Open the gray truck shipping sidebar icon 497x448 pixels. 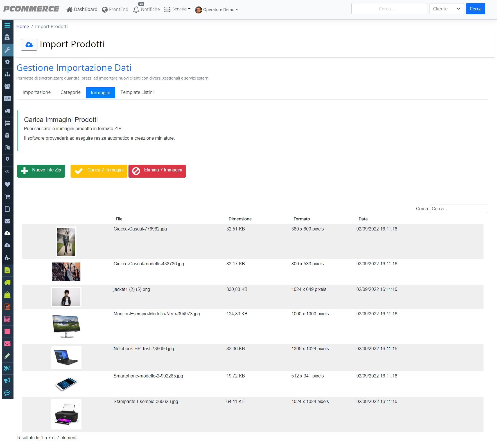[x=7, y=111]
